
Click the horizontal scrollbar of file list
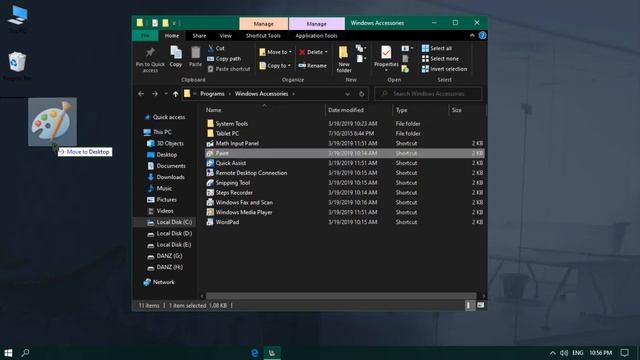tap(341, 296)
